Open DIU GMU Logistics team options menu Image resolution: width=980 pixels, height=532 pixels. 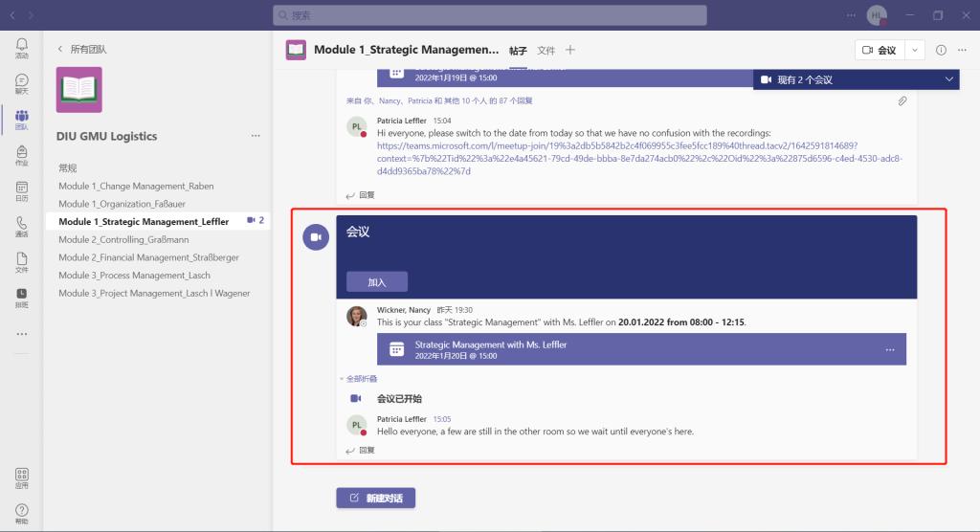tap(256, 136)
